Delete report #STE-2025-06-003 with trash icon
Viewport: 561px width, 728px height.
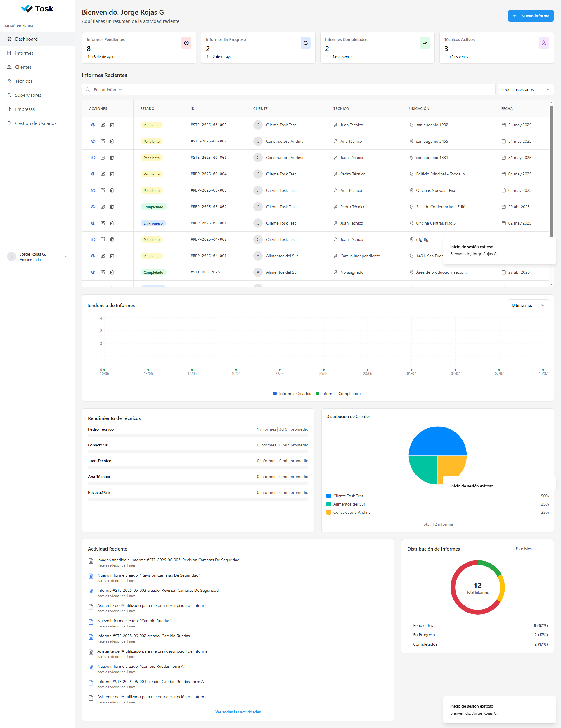tap(112, 125)
